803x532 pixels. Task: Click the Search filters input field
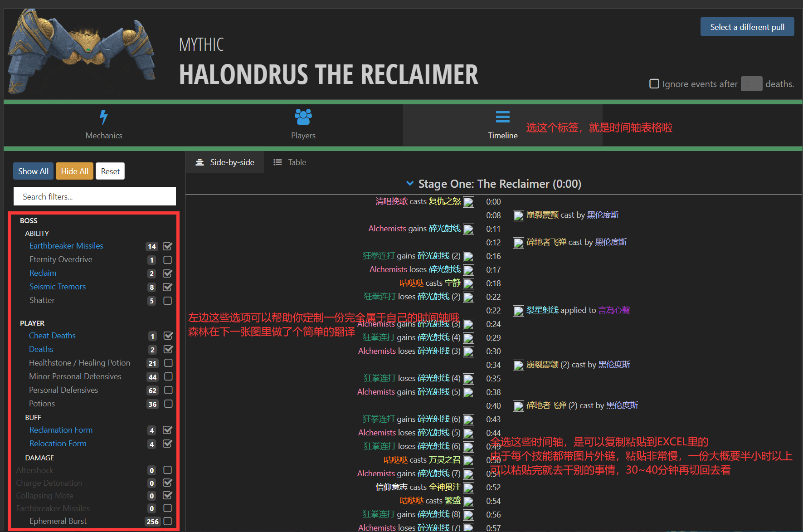click(x=95, y=196)
